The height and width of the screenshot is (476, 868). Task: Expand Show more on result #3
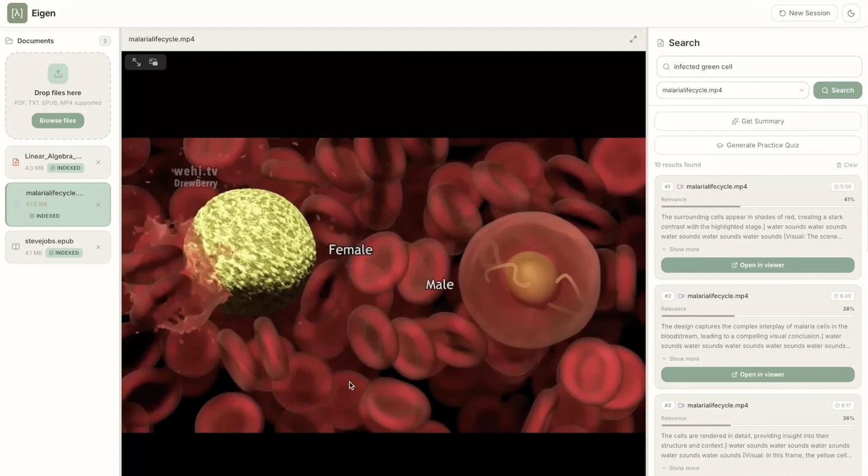pos(680,468)
